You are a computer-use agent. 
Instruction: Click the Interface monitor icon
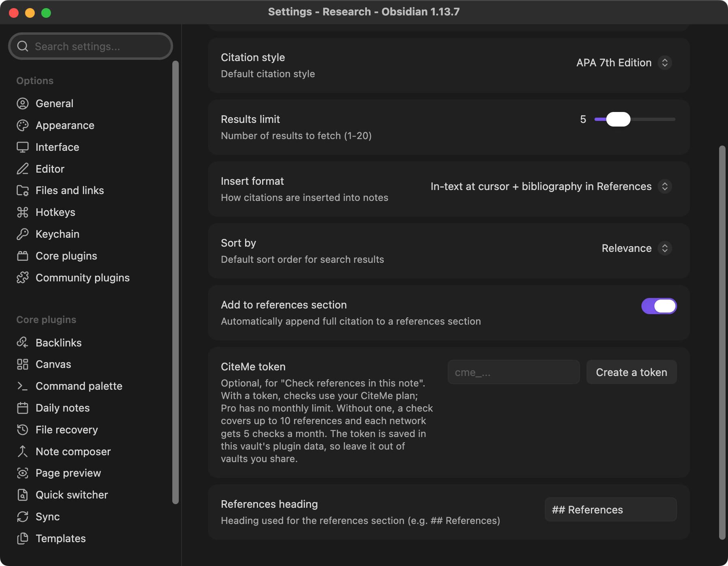pyautogui.click(x=23, y=147)
